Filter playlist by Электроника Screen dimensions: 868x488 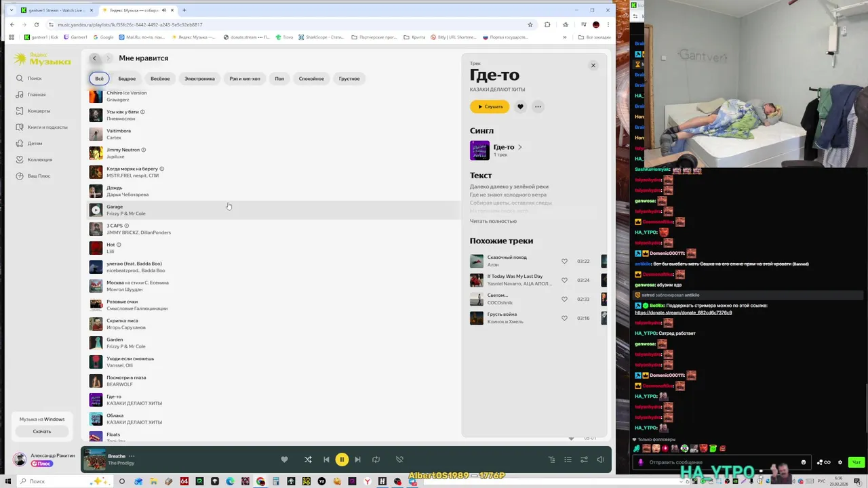(199, 79)
